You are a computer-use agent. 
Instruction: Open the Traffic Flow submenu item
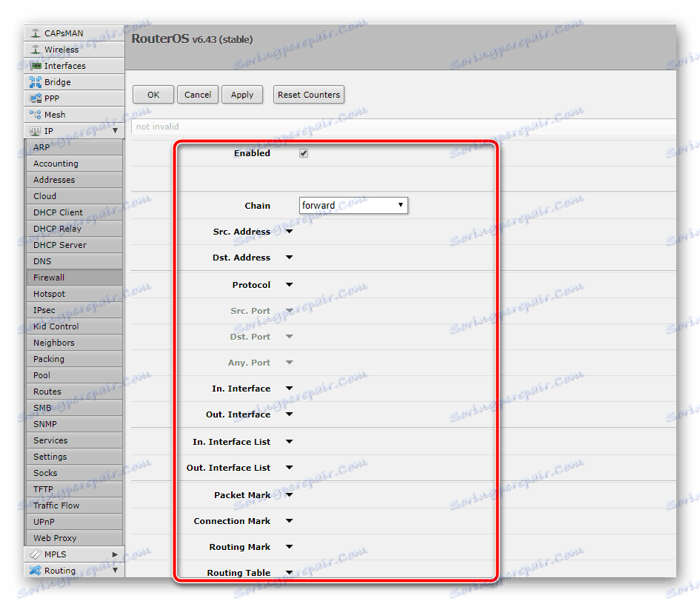click(74, 506)
